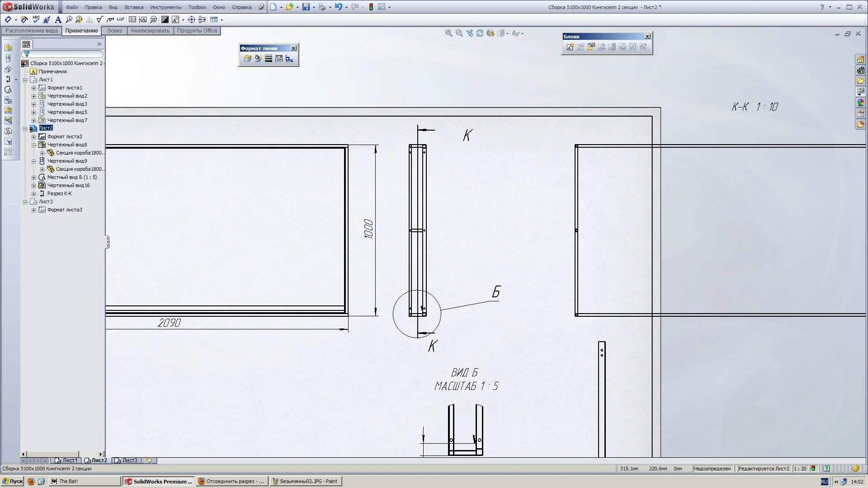868x488 pixels.
Task: Expand the feature tree panel chevron
Action: click(x=99, y=44)
